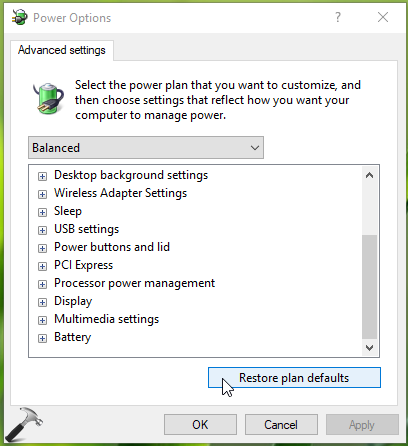Click the question mark help icon
408x446 pixels.
338,17
